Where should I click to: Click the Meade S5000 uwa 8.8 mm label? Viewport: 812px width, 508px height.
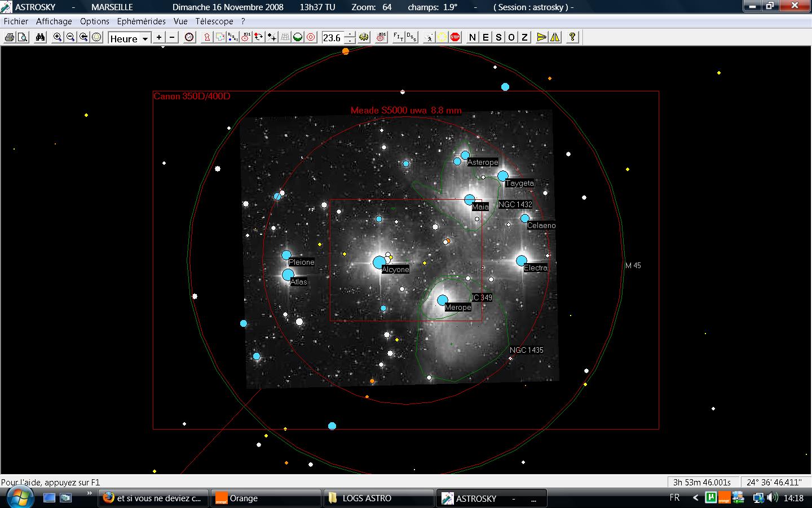[406, 111]
